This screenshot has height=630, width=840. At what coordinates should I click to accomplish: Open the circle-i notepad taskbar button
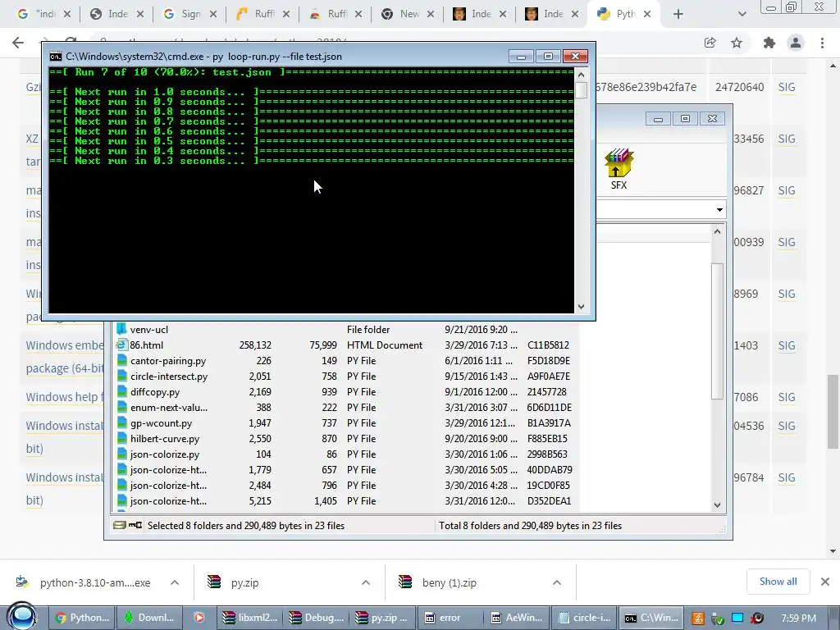[584, 618]
